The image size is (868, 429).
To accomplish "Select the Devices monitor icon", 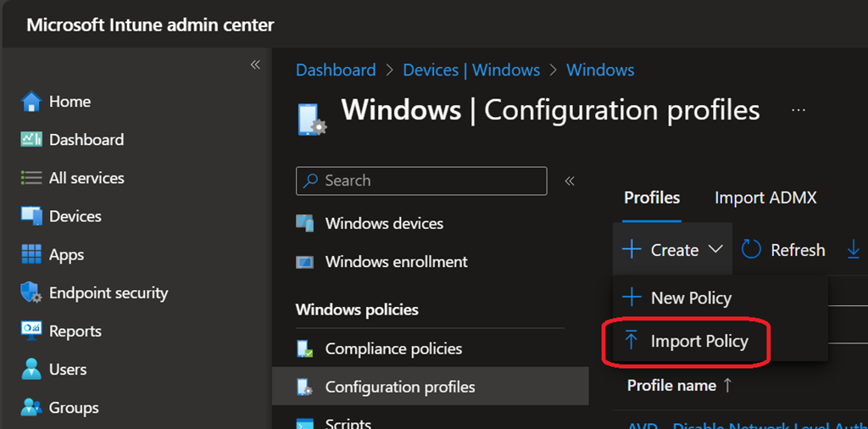I will (31, 216).
